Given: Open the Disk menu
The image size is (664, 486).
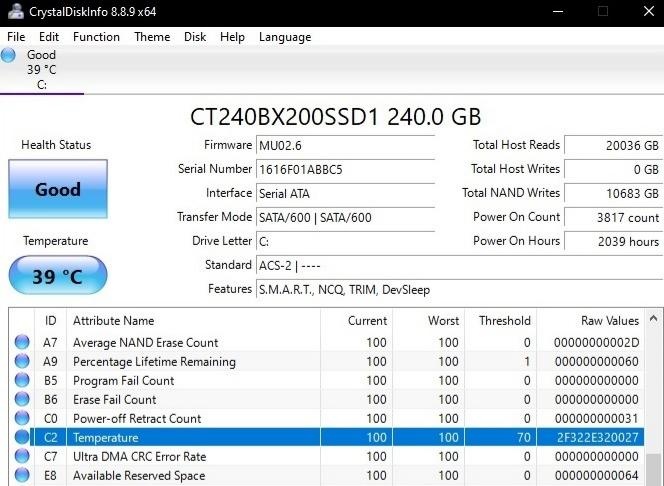Looking at the screenshot, I should coord(195,37).
